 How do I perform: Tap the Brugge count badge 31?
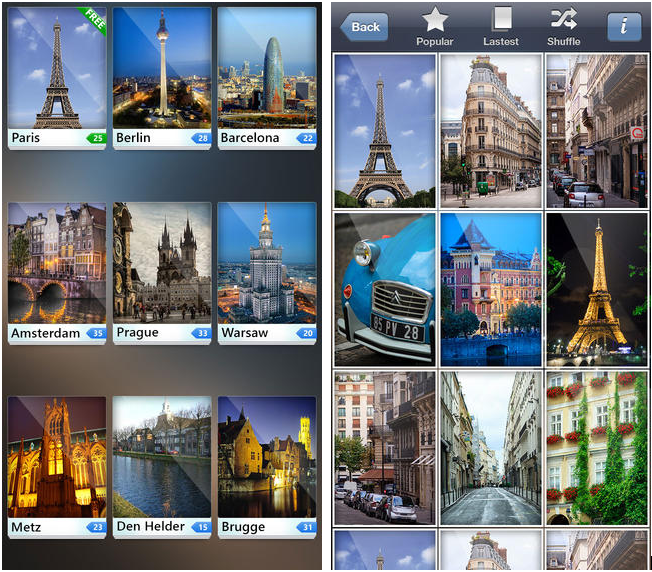click(x=306, y=527)
